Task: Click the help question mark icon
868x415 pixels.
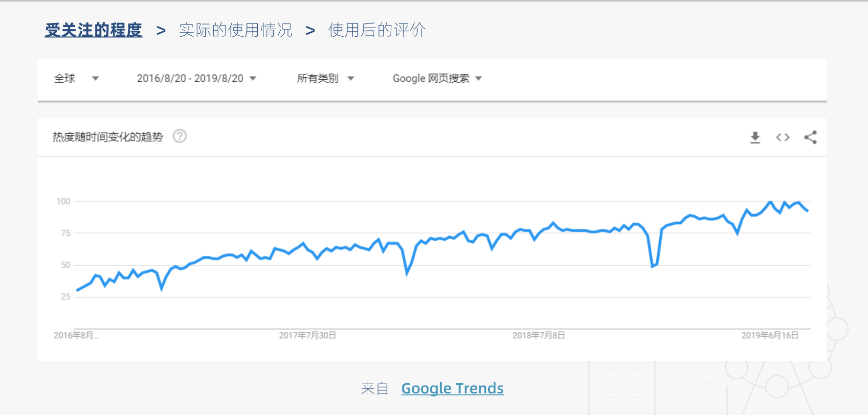Action: 180,136
